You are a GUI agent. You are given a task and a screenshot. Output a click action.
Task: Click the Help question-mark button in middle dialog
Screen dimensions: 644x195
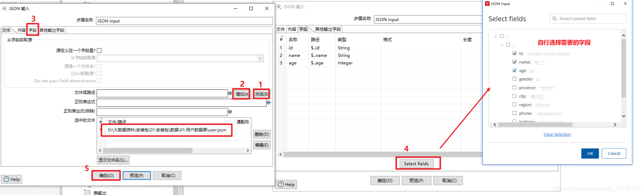[x=286, y=184]
